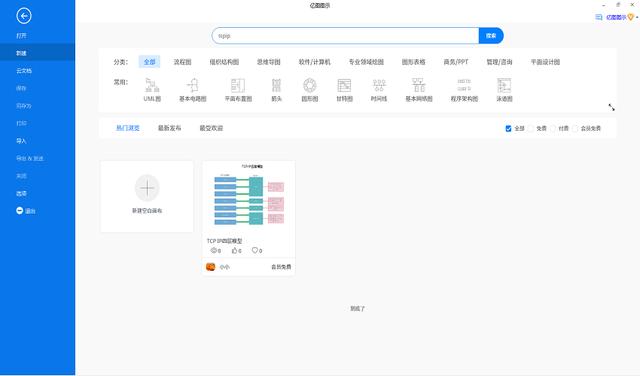Open 云文档 in the left sidebar
The image size is (640, 376).
(x=24, y=71)
